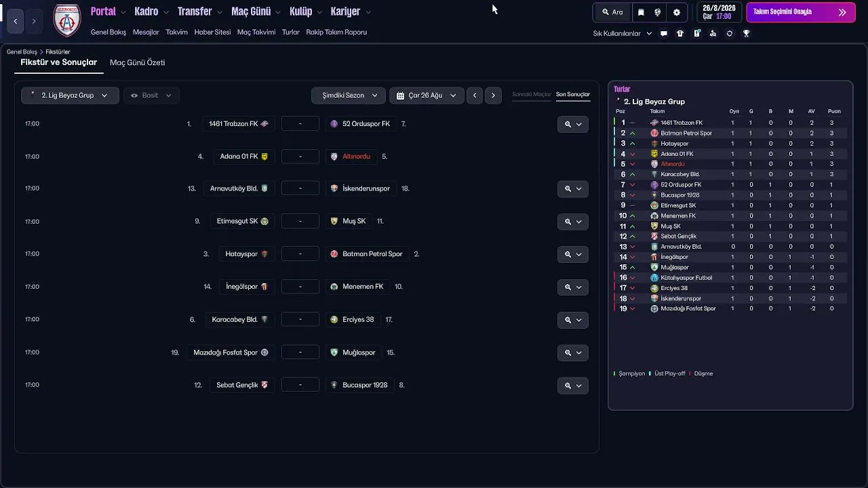Click Bucaspor 1928 in fixtures
868x488 pixels.
(x=359, y=385)
